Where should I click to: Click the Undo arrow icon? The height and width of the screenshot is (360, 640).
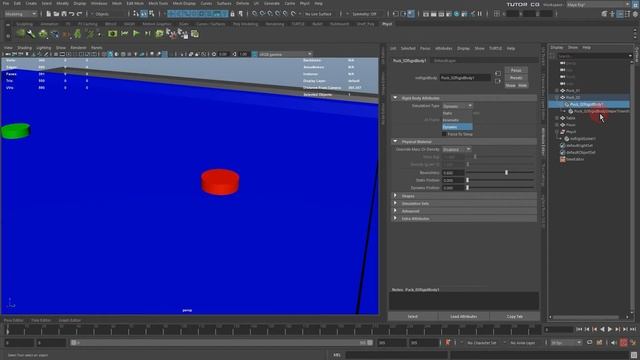pos(71,14)
